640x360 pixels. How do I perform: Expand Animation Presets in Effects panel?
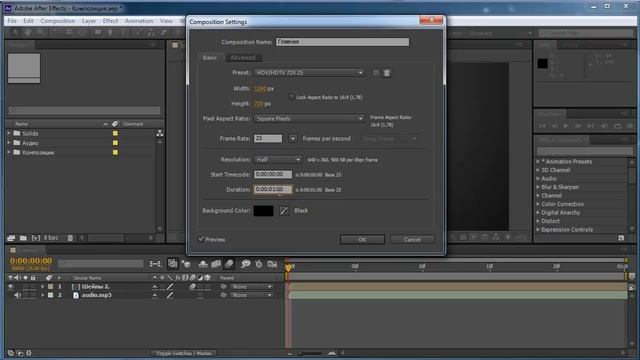pos(538,162)
